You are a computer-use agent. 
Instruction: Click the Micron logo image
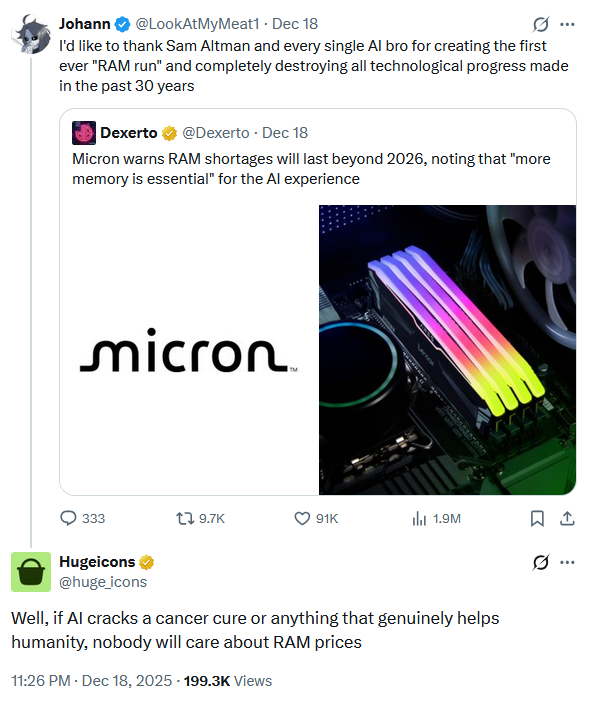coord(190,350)
